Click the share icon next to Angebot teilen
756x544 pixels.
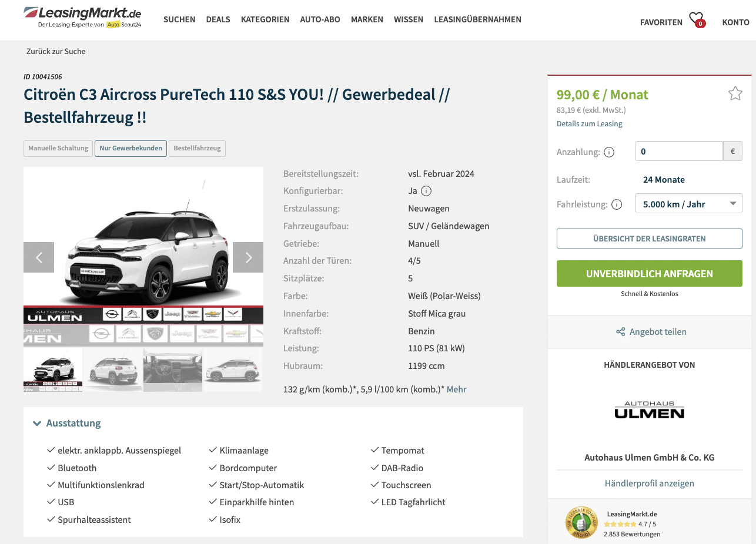coord(620,332)
